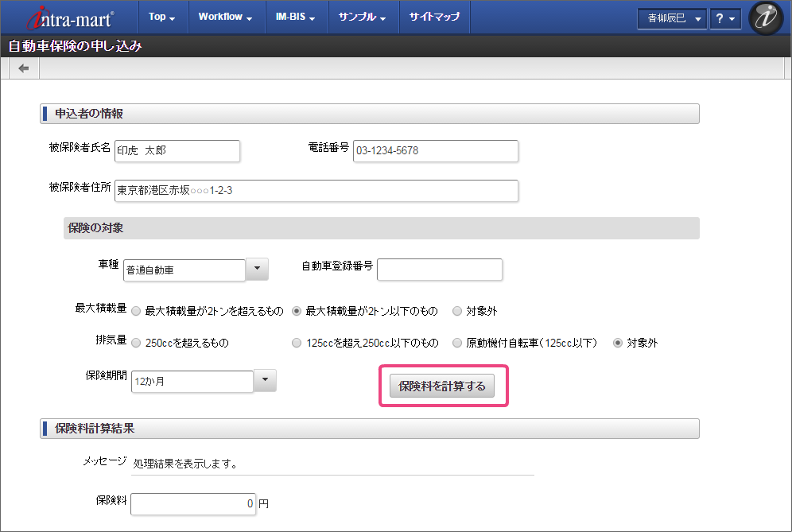Open the 青柳辰巳 user dropdown
Viewport: 792px width, 532px height.
click(x=672, y=18)
